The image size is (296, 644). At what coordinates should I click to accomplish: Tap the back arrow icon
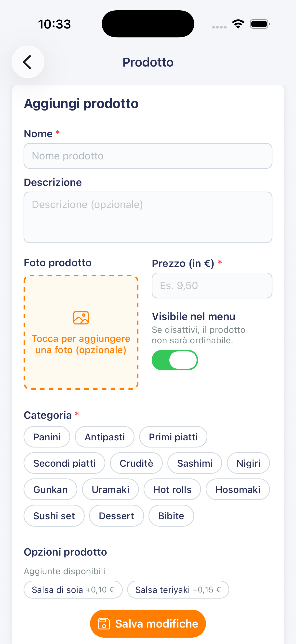28,62
